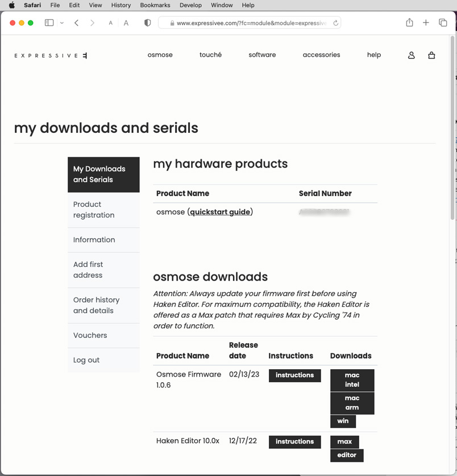
Task: Open a new tab with the plus icon
Action: (x=425, y=23)
